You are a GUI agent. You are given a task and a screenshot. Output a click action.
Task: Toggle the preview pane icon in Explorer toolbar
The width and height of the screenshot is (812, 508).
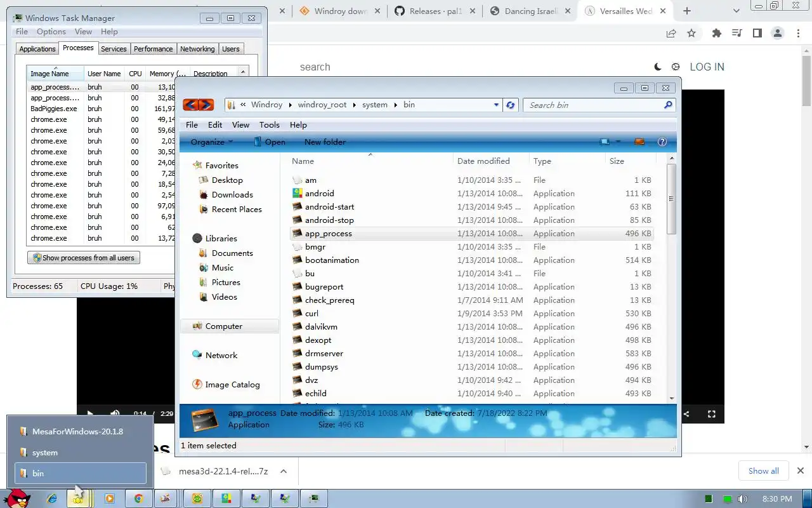(x=639, y=142)
